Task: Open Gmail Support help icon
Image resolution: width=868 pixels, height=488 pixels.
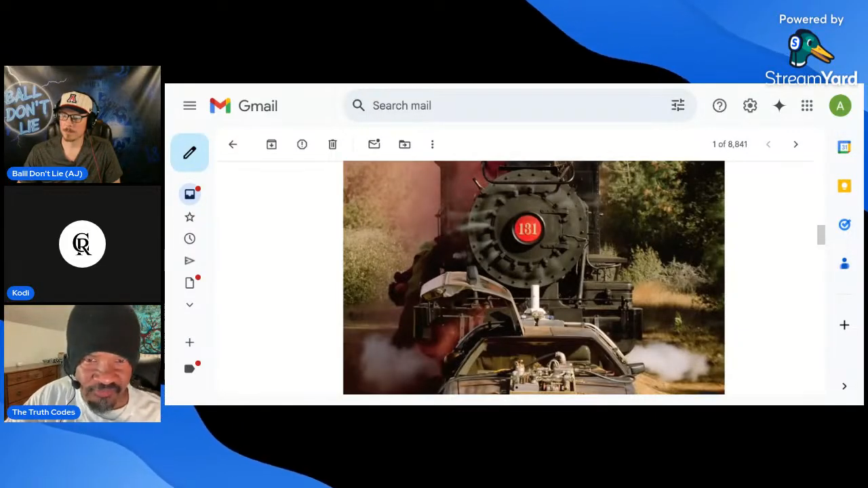Action: [x=719, y=106]
